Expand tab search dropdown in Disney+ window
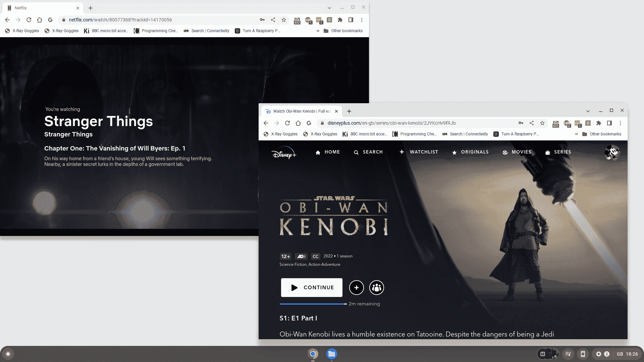Image resolution: width=644 pixels, height=362 pixels. (x=588, y=111)
